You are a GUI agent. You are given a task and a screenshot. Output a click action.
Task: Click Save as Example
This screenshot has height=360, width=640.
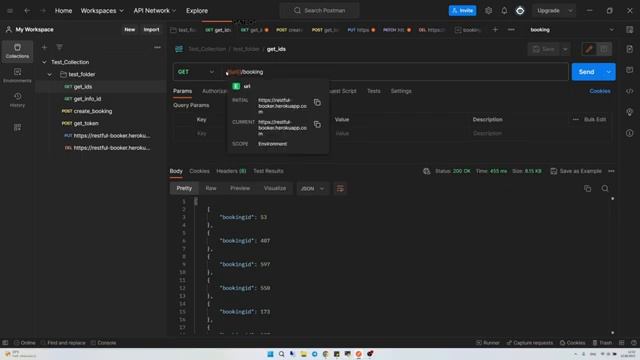pos(576,171)
